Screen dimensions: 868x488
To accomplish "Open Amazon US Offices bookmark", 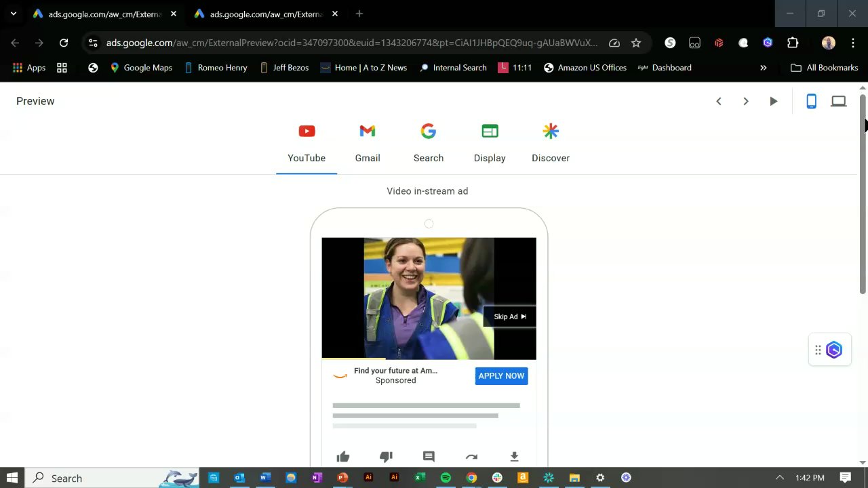I will click(x=585, y=68).
